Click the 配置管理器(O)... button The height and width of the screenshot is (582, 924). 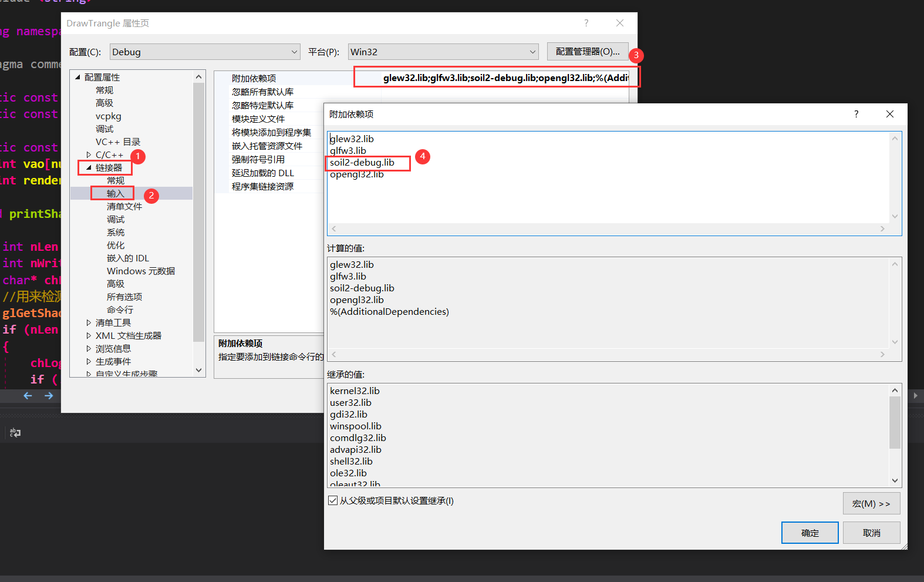(588, 52)
